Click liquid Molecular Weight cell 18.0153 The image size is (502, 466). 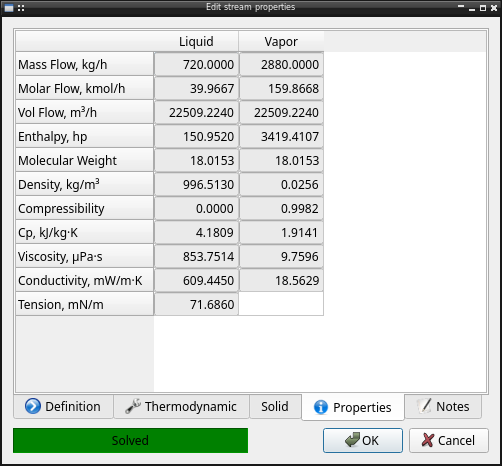(x=196, y=160)
